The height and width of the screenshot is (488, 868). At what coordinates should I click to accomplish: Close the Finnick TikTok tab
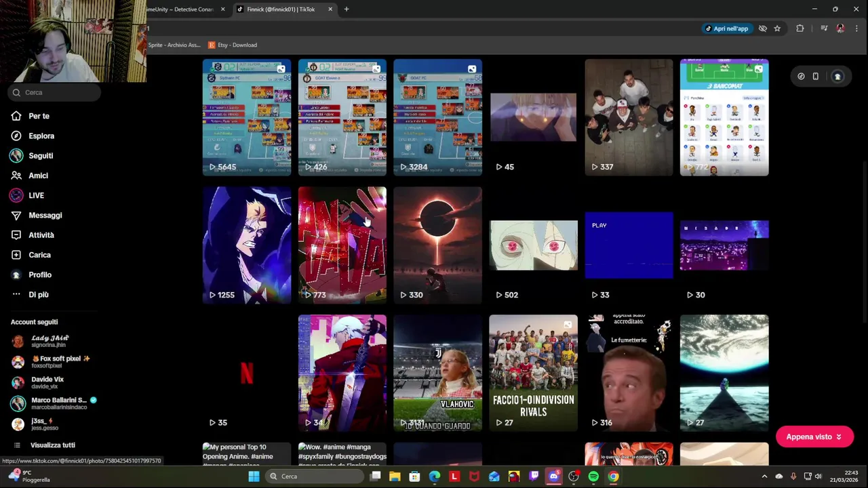(x=330, y=9)
